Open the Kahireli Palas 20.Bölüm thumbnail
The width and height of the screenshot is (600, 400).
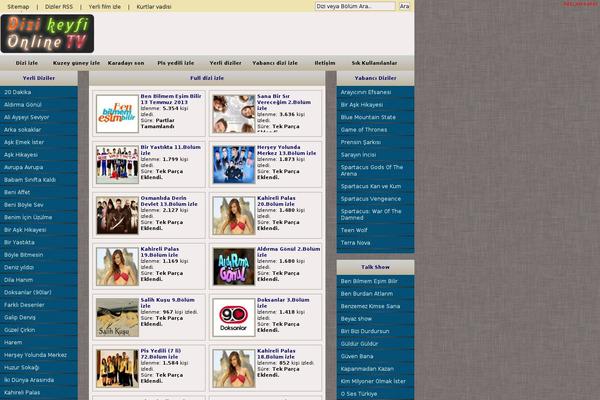tap(234, 216)
